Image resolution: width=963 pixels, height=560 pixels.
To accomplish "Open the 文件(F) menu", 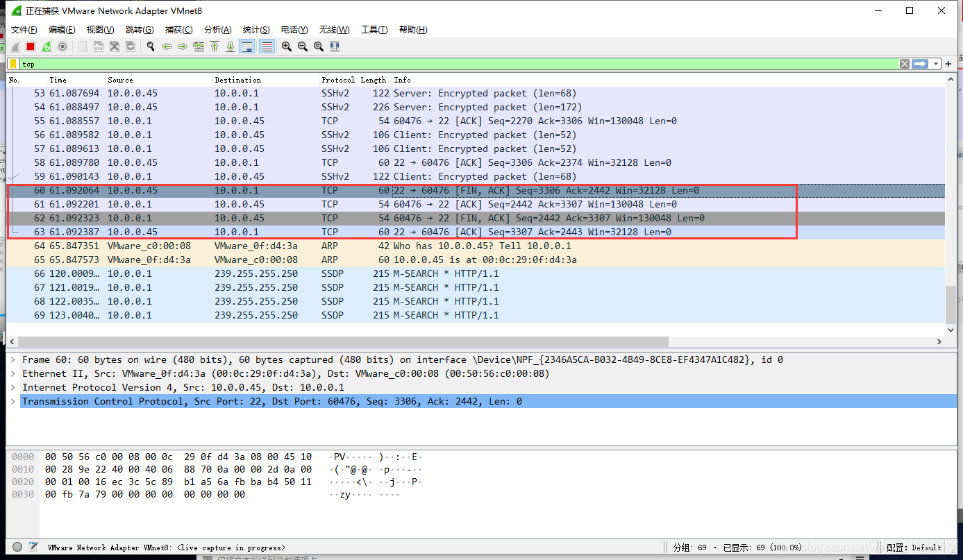I will pyautogui.click(x=24, y=29).
